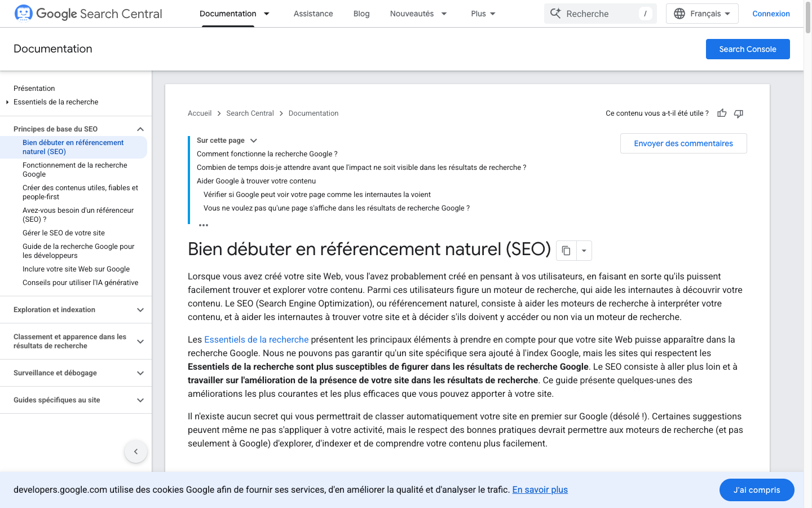The image size is (812, 508).
Task: Open the Nouveautés tab
Action: click(x=412, y=14)
